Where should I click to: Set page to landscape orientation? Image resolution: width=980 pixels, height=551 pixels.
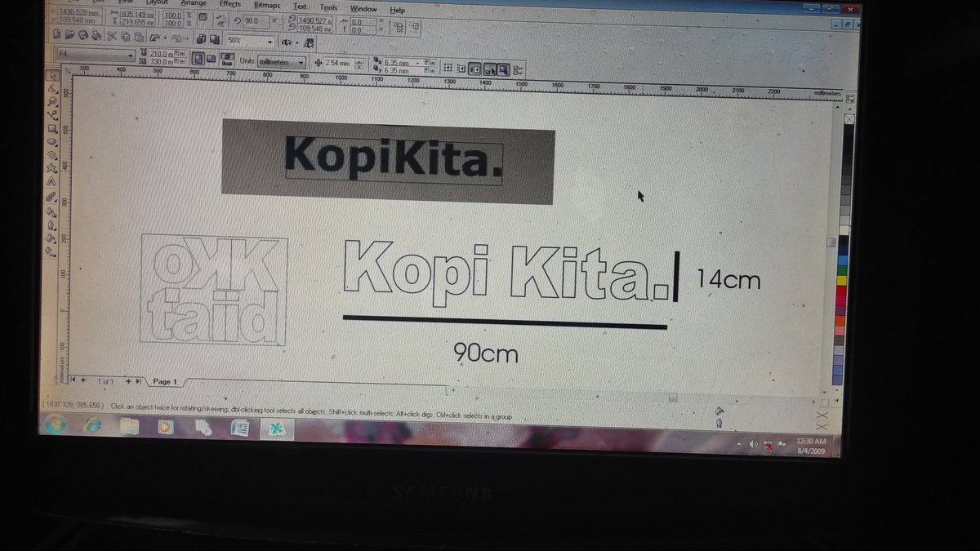pos(211,60)
